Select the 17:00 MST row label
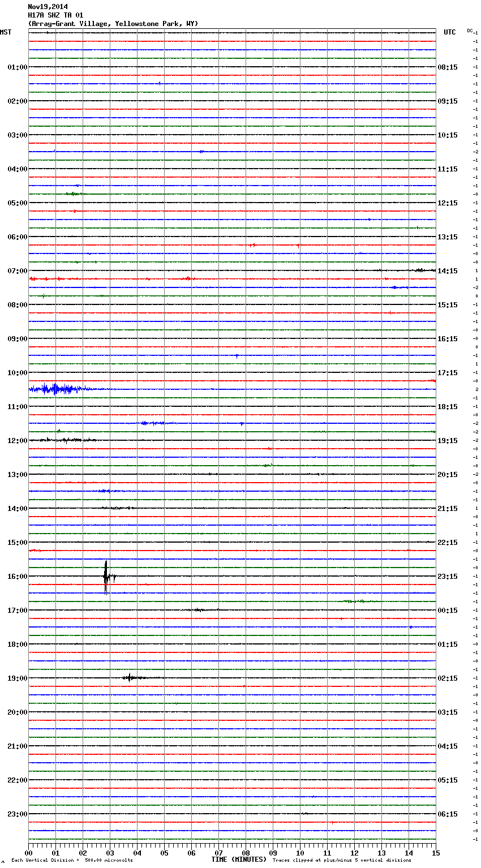This screenshot has height=868, width=481. [x=17, y=611]
